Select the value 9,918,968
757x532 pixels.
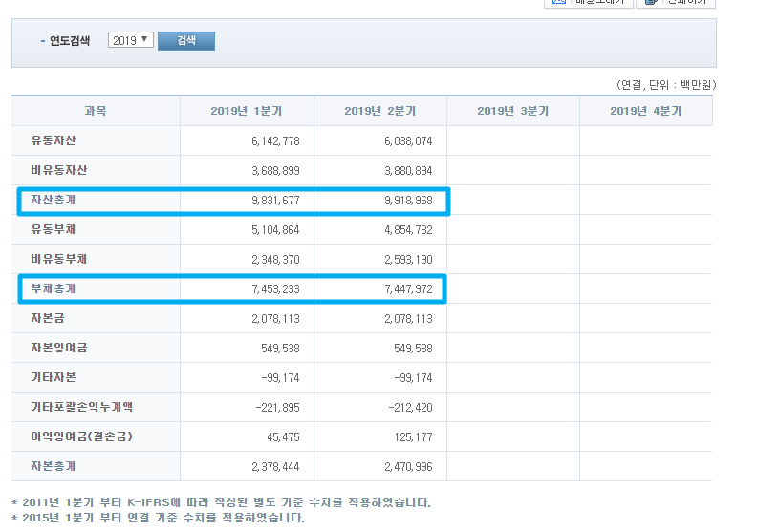pos(408,201)
